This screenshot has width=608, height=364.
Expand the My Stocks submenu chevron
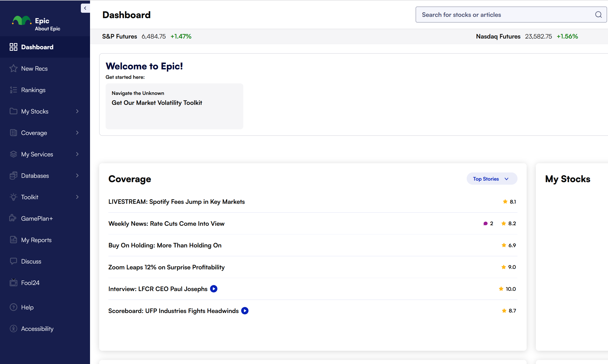coord(77,111)
